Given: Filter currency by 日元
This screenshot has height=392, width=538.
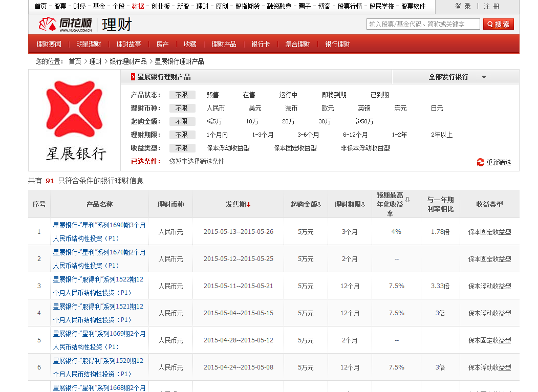Looking at the screenshot, I should tap(437, 108).
